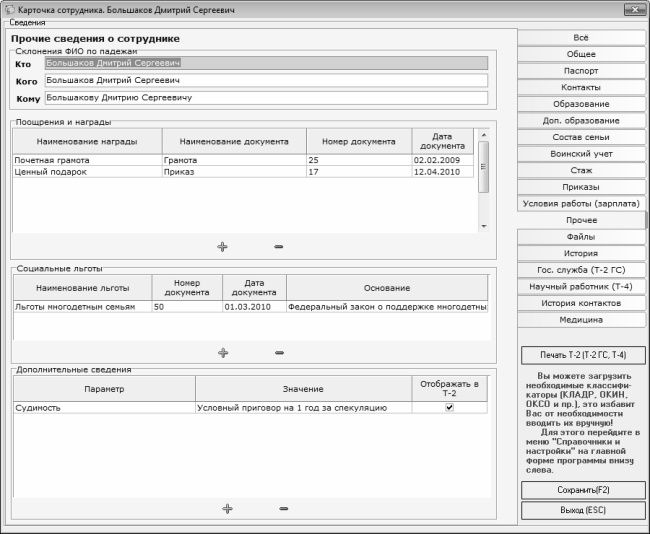Open the Образование section tab

tap(580, 104)
